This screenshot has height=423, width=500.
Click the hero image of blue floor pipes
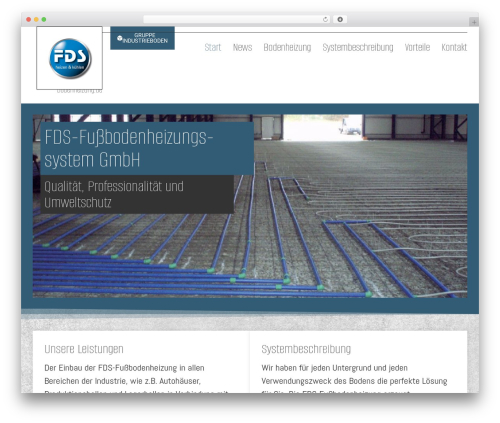[x=250, y=206]
